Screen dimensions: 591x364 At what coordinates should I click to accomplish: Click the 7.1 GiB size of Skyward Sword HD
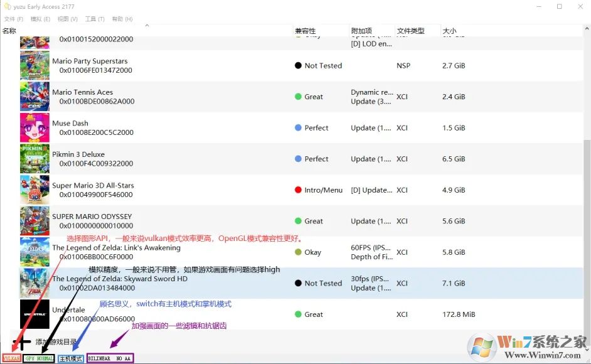coord(454,283)
